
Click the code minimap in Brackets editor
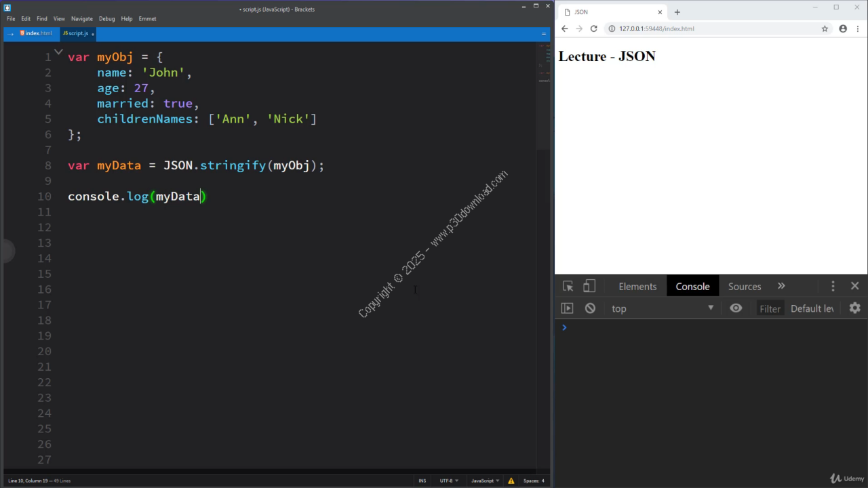pos(545,63)
